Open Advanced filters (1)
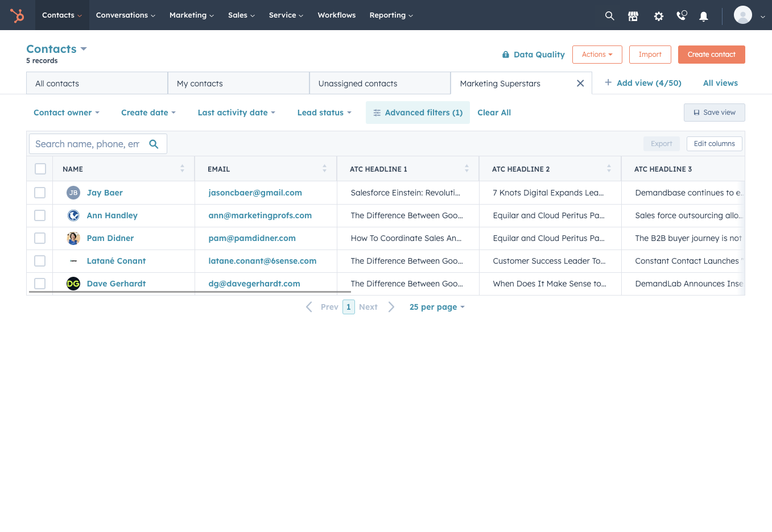The height and width of the screenshot is (532, 772). click(418, 113)
